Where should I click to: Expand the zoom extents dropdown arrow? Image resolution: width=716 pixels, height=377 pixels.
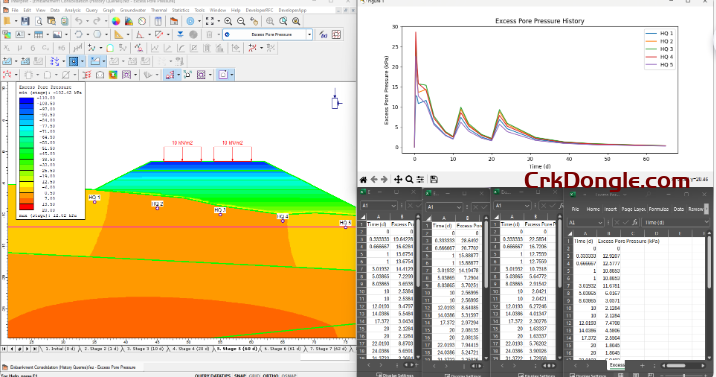click(x=218, y=21)
